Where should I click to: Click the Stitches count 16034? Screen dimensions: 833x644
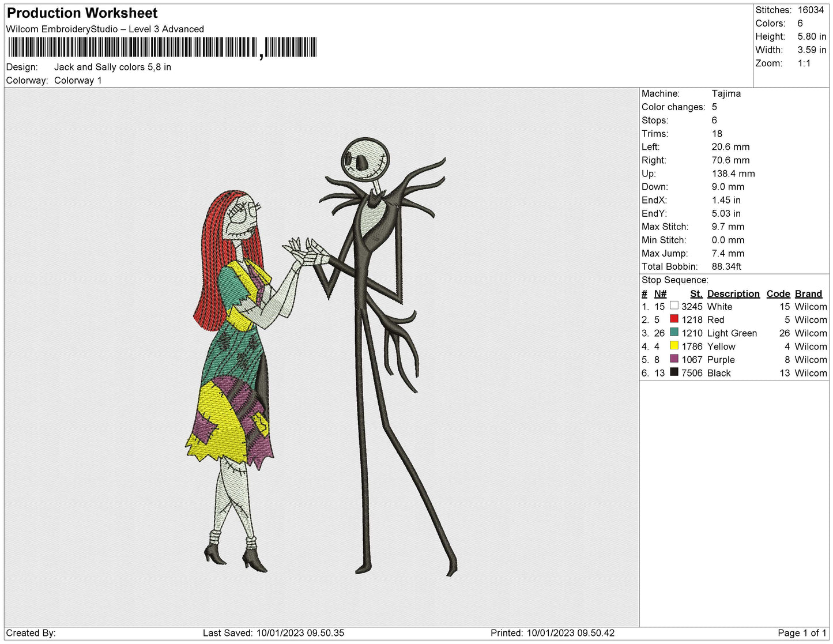811,10
